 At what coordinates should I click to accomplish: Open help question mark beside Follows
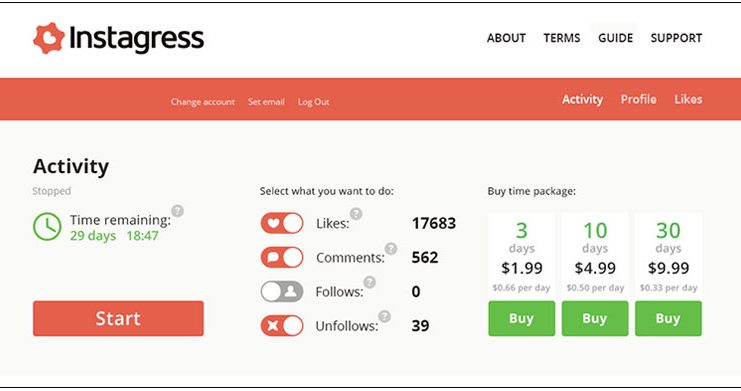click(370, 282)
